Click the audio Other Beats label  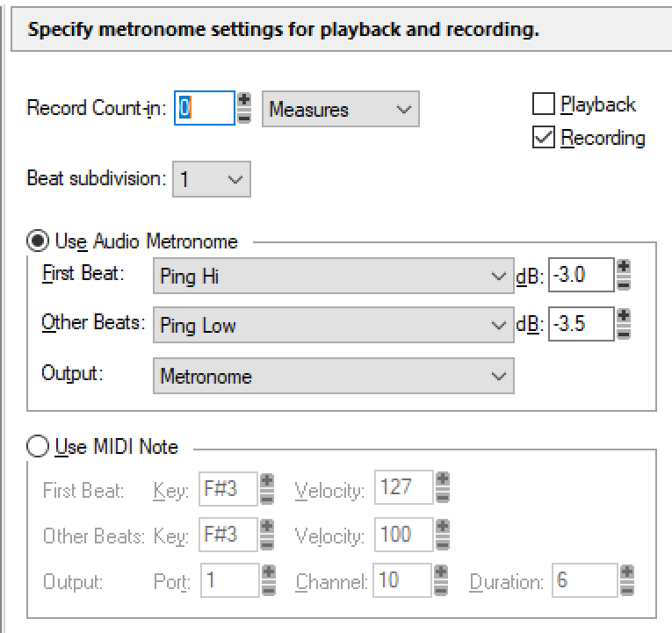(93, 322)
